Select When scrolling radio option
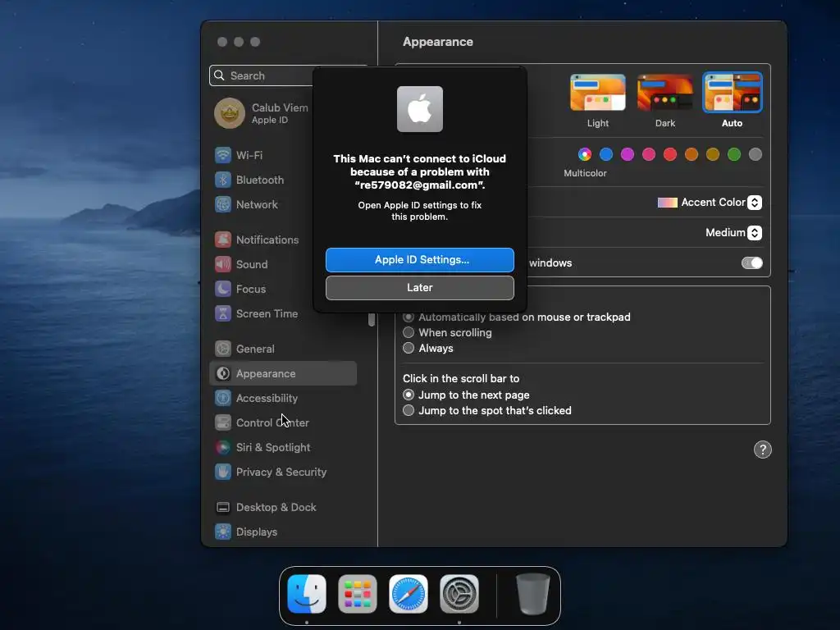The width and height of the screenshot is (840, 630). click(409, 333)
